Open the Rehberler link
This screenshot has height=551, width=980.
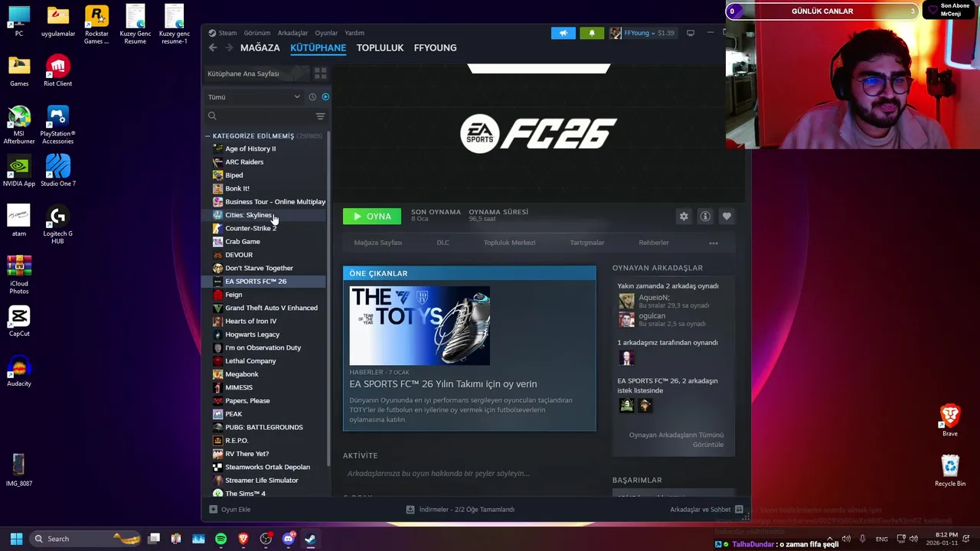pos(654,243)
